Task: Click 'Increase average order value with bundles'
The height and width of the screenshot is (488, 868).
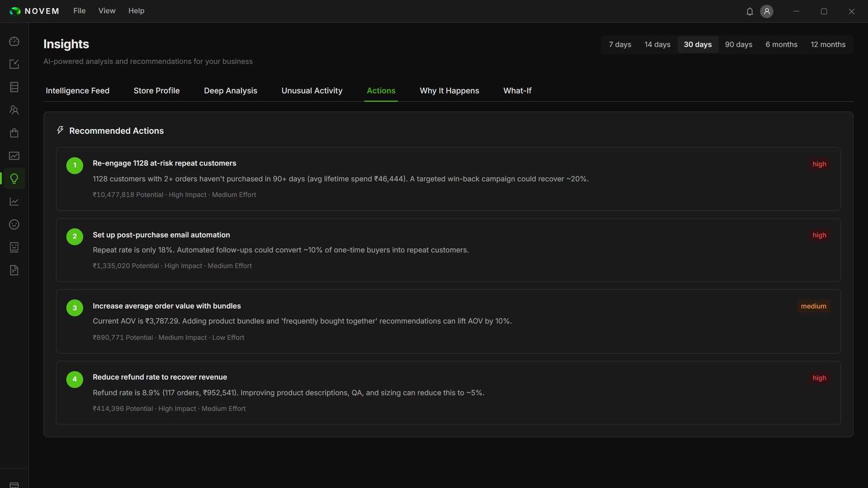Action: (167, 306)
